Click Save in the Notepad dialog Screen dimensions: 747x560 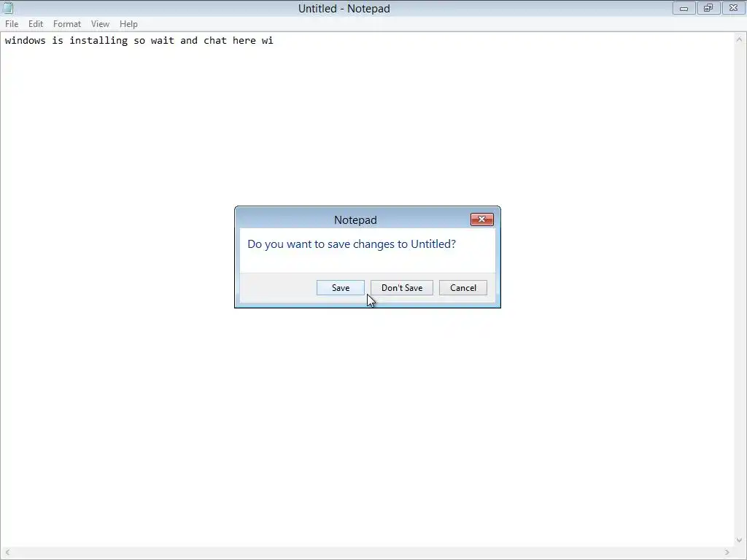point(341,287)
